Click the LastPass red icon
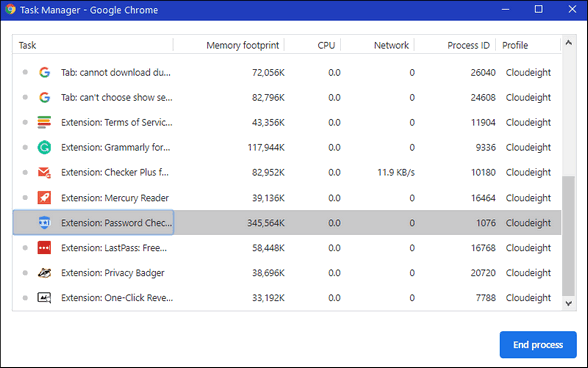 click(x=44, y=248)
